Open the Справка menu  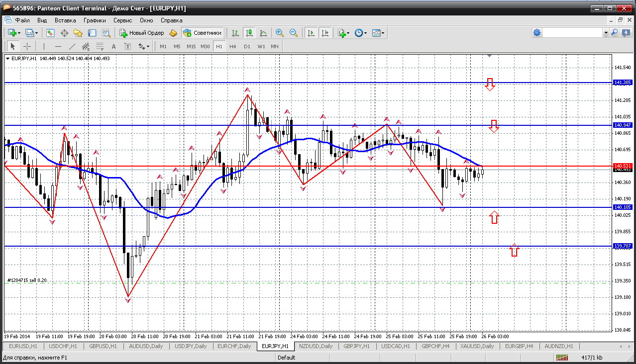point(172,20)
